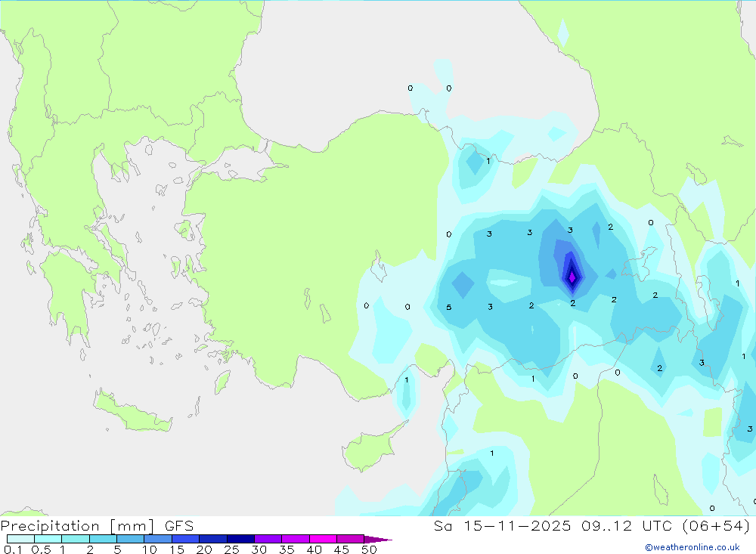Click the '50' legend scale label
The height and width of the screenshot is (554, 756).
(369, 549)
